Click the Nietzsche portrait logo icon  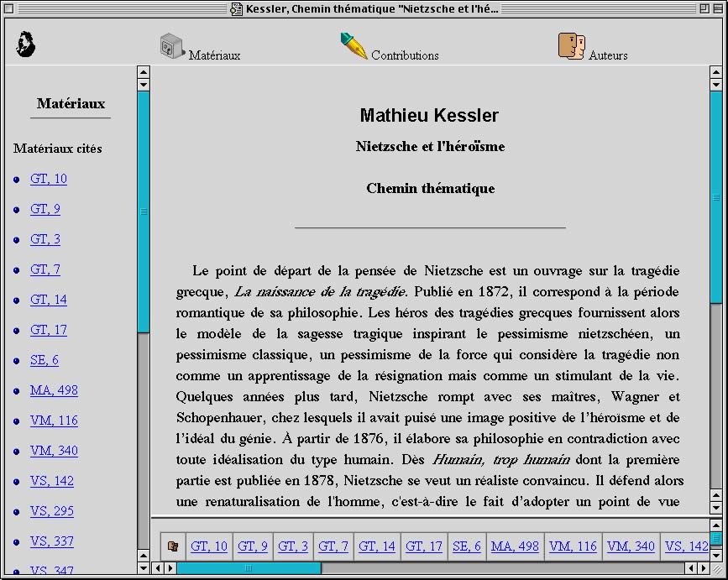pos(25,44)
